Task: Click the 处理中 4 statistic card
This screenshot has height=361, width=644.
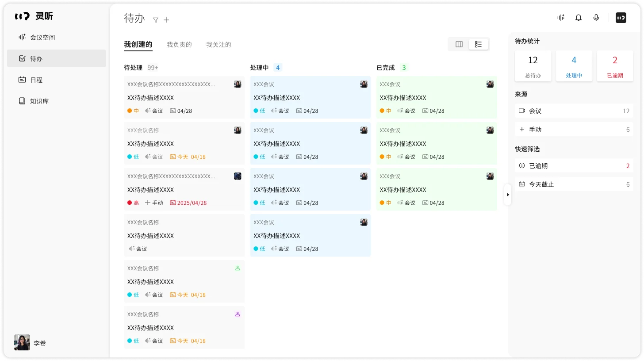Action: [574, 66]
